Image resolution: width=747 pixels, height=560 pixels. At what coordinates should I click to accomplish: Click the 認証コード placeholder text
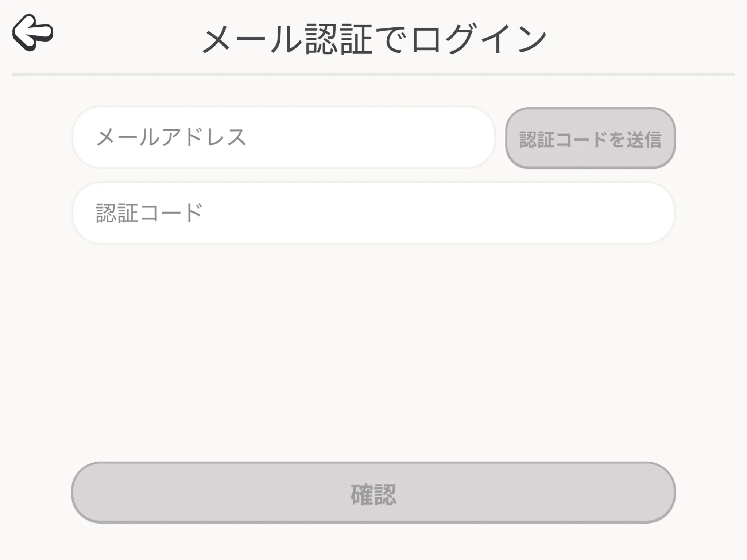[x=149, y=213]
